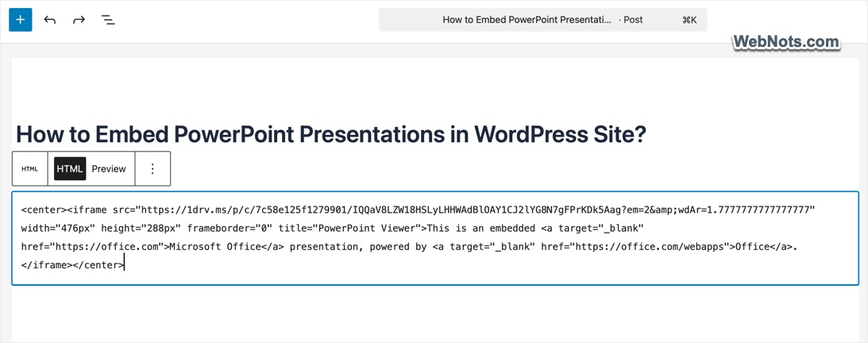Open command palette showing the post title
Viewport: 868px width, 343px height.
click(542, 20)
